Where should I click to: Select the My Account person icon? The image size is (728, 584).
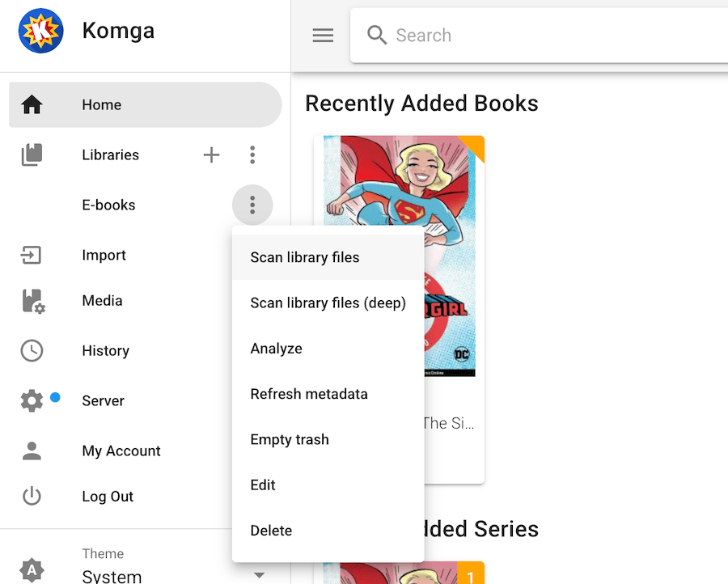(32, 451)
